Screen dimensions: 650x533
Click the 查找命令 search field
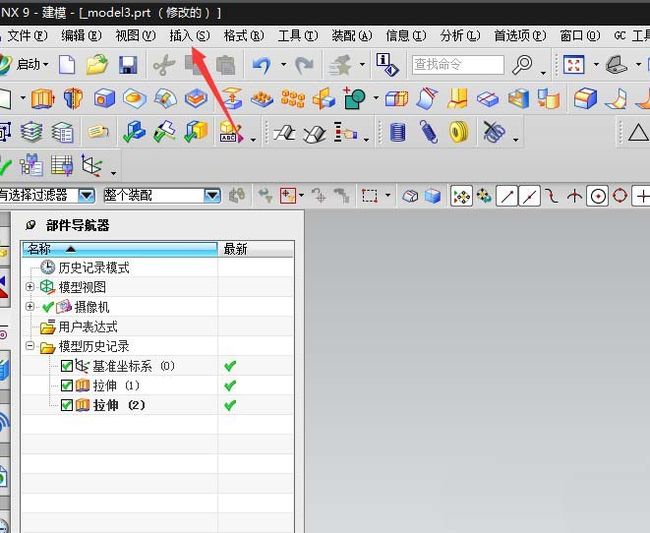(458, 65)
